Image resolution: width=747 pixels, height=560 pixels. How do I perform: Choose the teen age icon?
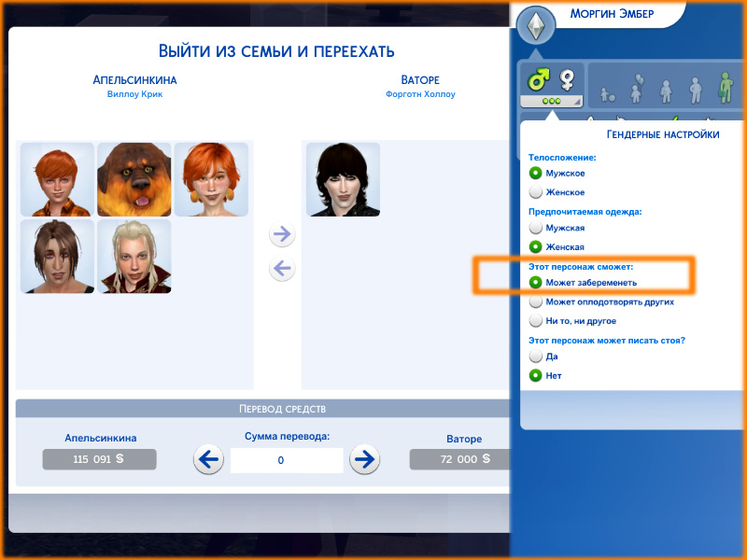click(x=666, y=91)
